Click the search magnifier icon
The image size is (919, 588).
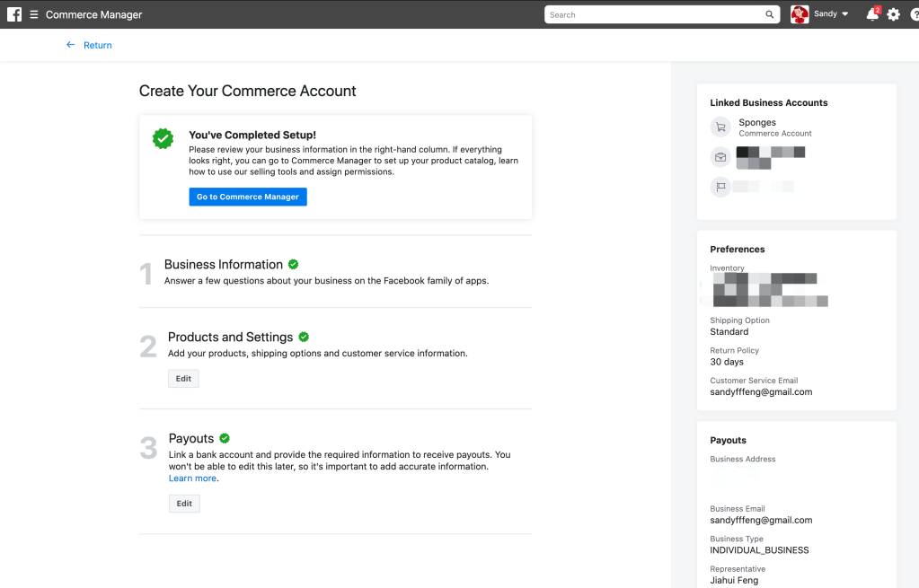click(770, 14)
